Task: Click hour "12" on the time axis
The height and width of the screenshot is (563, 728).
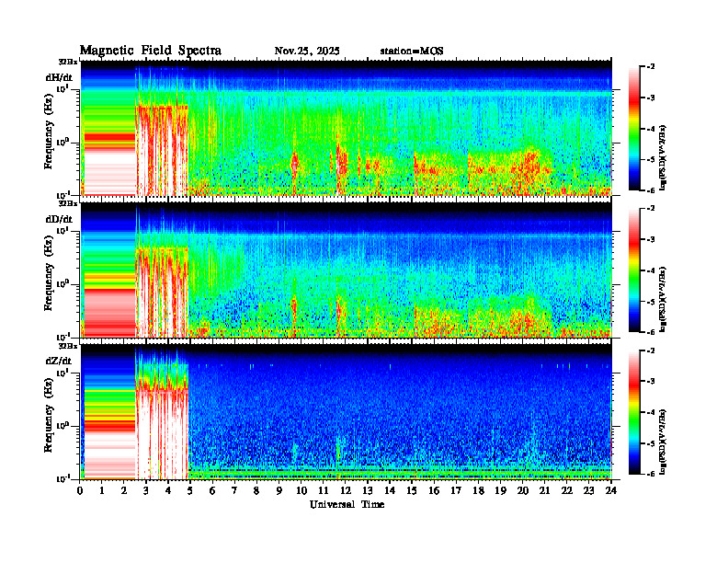Action: (346, 490)
